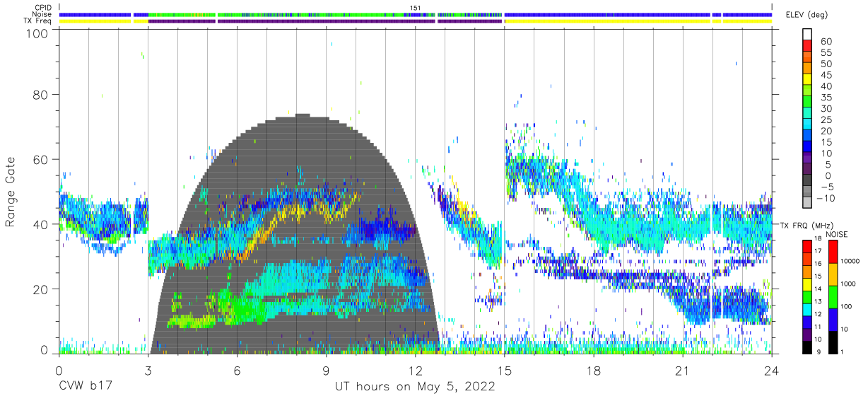
Task: Click the cyan 12–13 MHz TX FRQ swatch
Action: (807, 309)
